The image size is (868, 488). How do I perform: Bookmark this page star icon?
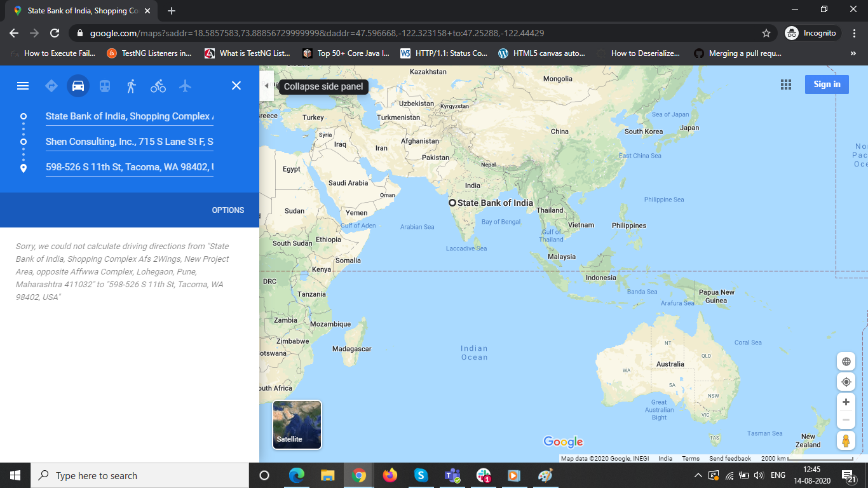[766, 33]
